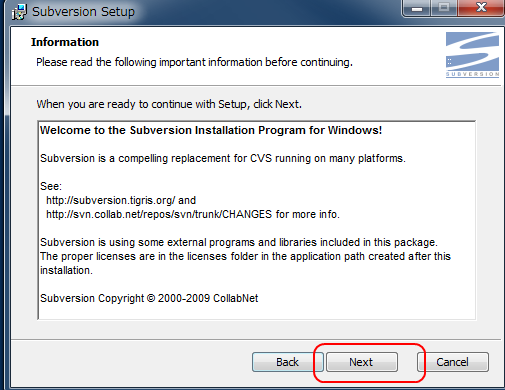Click the Welcome to Subversion Installation headline
Viewport: 505px width, 390px height.
pyautogui.click(x=211, y=130)
